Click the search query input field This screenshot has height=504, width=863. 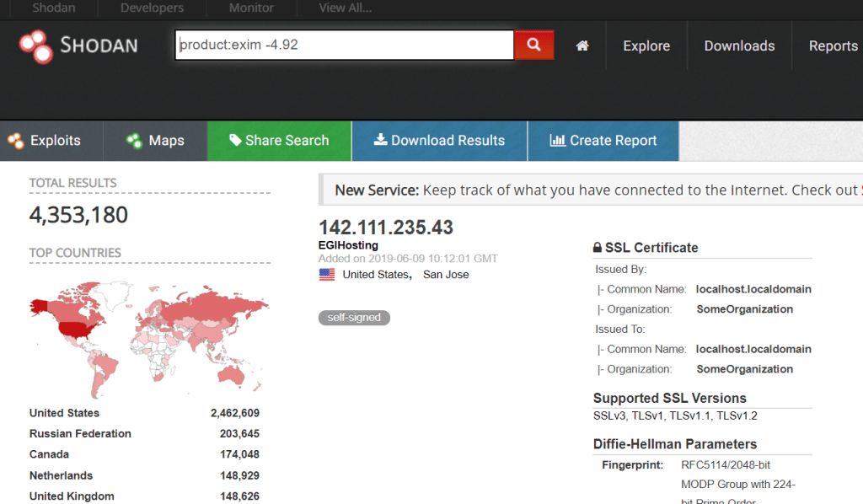click(x=344, y=45)
